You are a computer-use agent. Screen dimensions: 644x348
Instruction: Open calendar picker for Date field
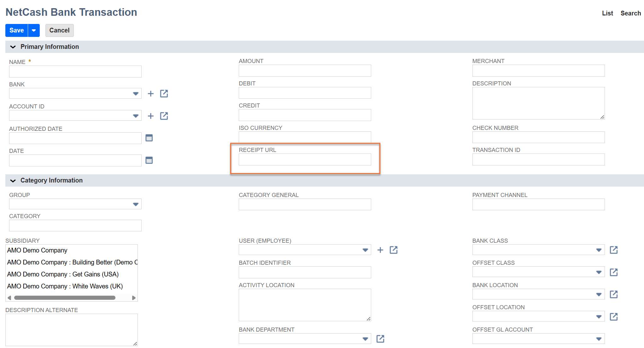click(149, 160)
